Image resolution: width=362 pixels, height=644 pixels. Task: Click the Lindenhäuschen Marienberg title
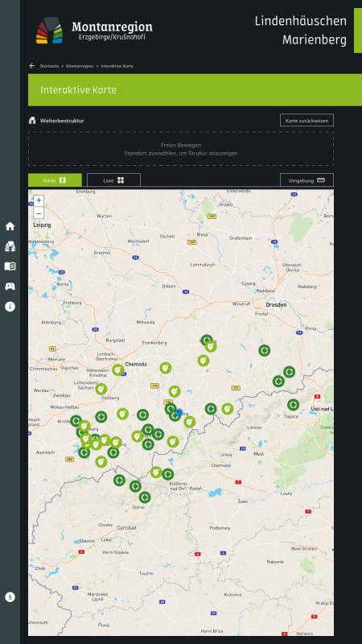300,31
